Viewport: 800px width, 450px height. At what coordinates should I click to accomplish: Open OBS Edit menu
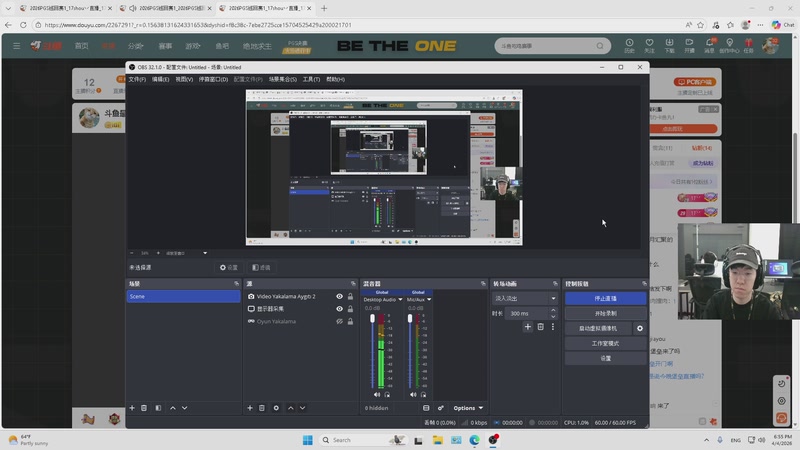(160, 79)
